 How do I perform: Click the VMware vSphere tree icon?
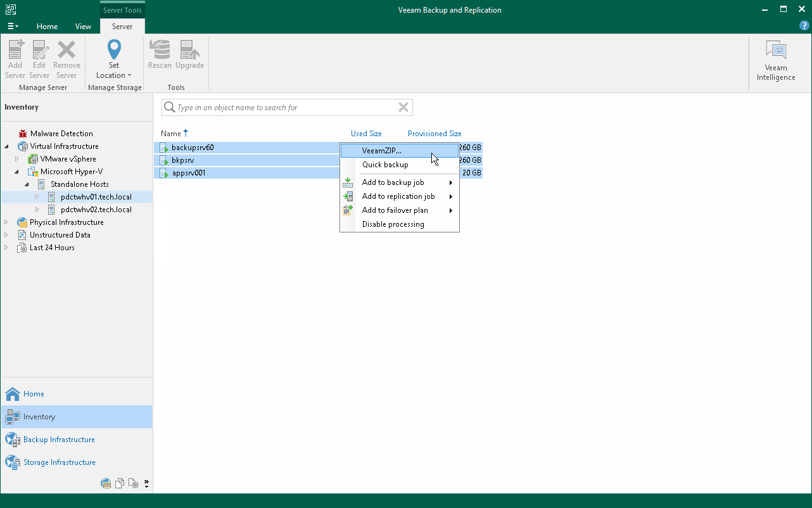pyautogui.click(x=33, y=159)
